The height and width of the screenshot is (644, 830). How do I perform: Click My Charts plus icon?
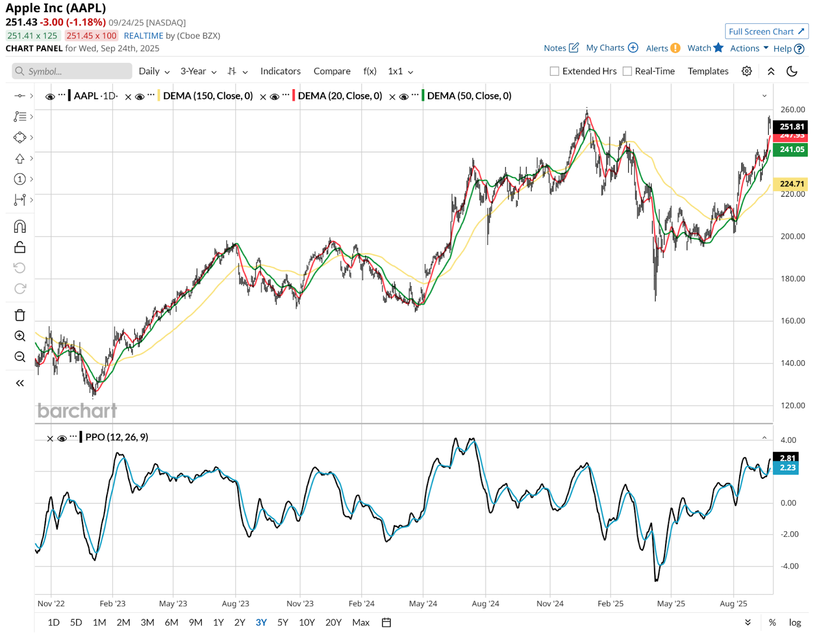point(633,48)
